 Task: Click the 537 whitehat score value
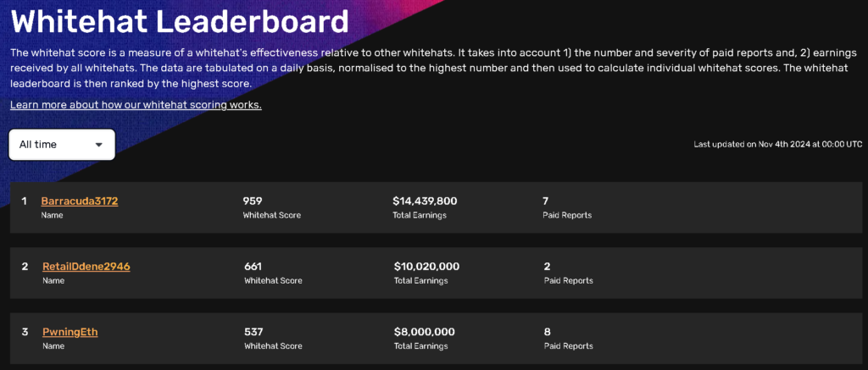(253, 332)
